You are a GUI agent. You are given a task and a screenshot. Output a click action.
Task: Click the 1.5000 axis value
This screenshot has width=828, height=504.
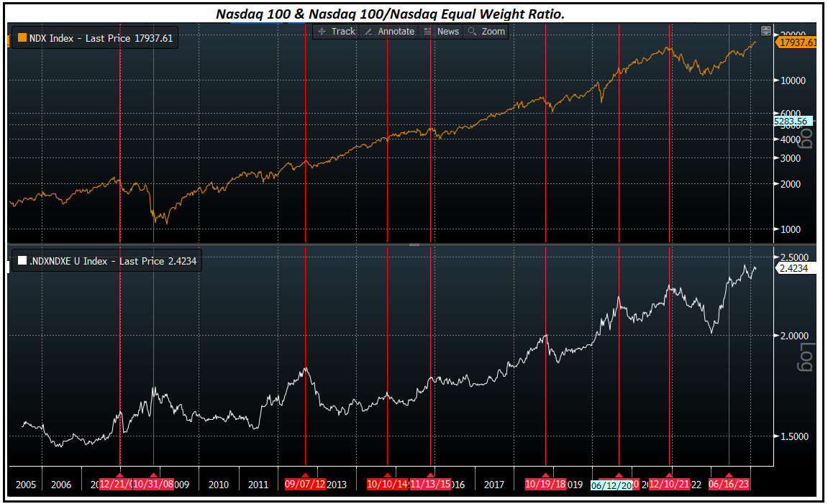795,436
